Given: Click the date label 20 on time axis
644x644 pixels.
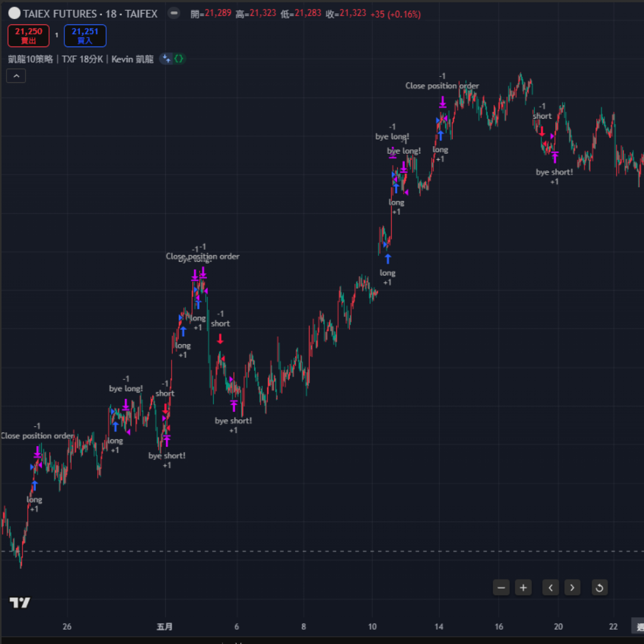Looking at the screenshot, I should tap(558, 626).
